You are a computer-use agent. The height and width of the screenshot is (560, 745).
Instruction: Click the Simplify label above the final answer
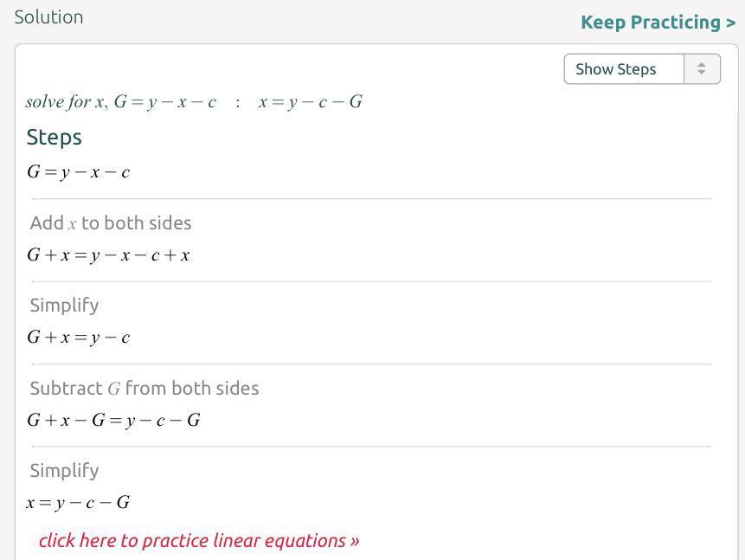coord(64,471)
